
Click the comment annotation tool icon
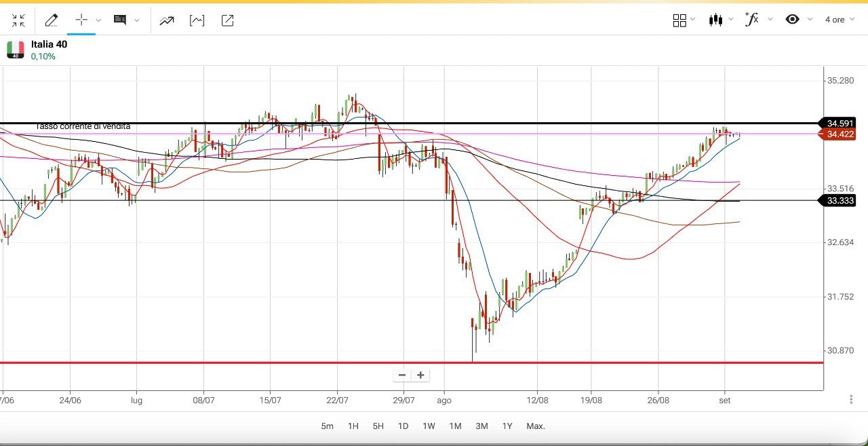point(120,20)
